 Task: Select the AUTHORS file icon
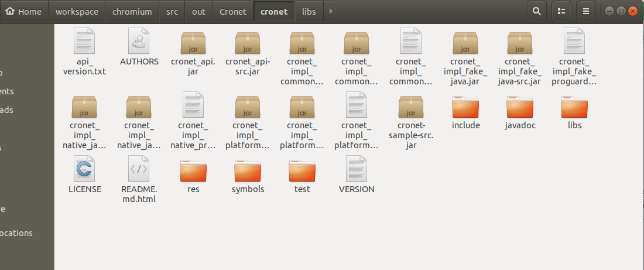coord(139,40)
